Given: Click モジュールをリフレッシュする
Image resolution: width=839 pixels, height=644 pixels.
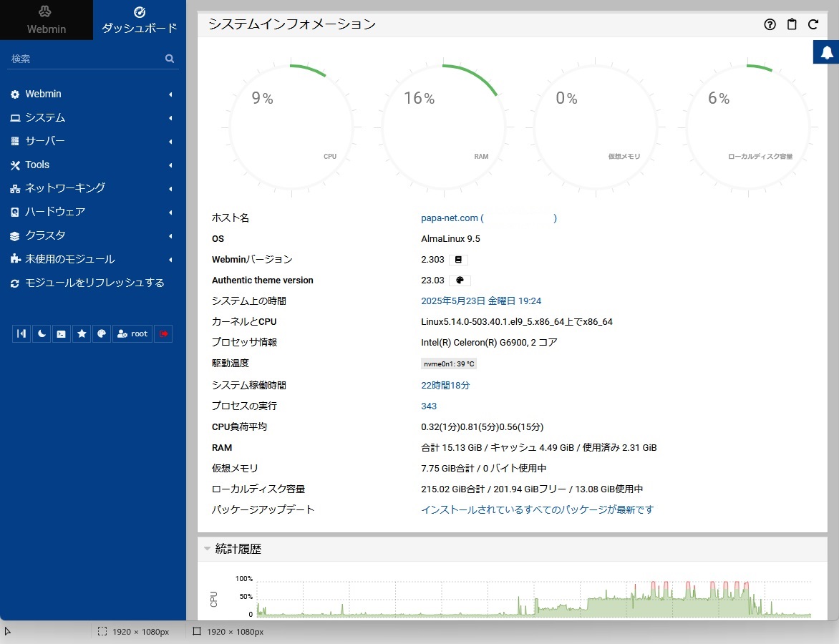Looking at the screenshot, I should 92,283.
